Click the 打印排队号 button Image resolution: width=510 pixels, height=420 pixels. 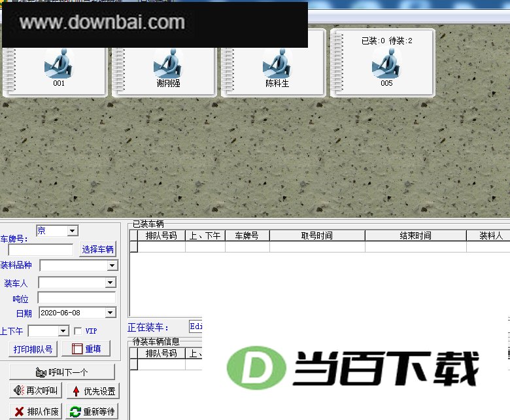click(33, 349)
